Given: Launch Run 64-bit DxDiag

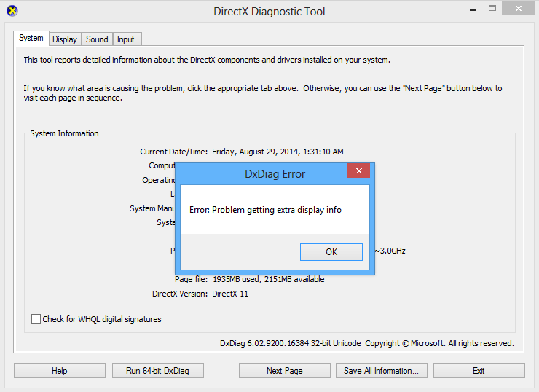Looking at the screenshot, I should click(157, 371).
